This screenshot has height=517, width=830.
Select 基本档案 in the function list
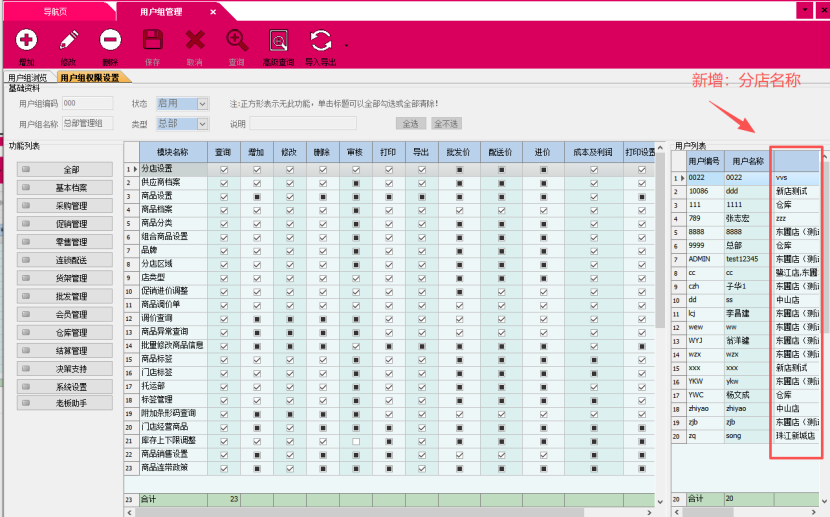coord(65,187)
